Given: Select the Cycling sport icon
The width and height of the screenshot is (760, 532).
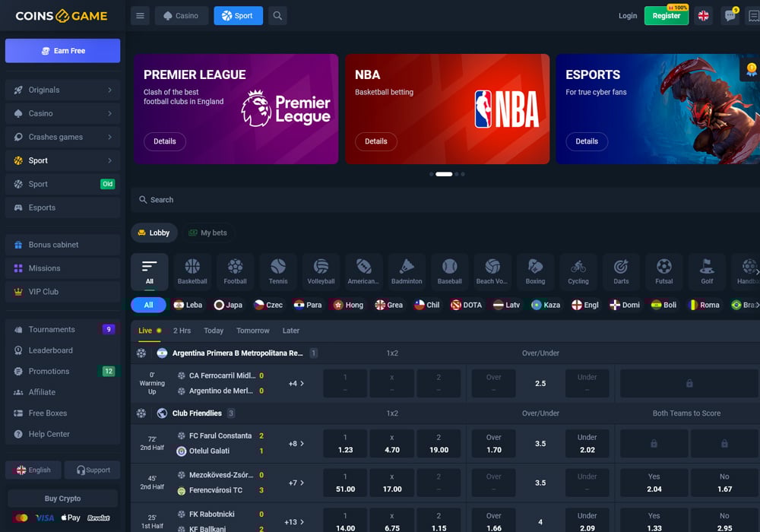Looking at the screenshot, I should click(578, 271).
